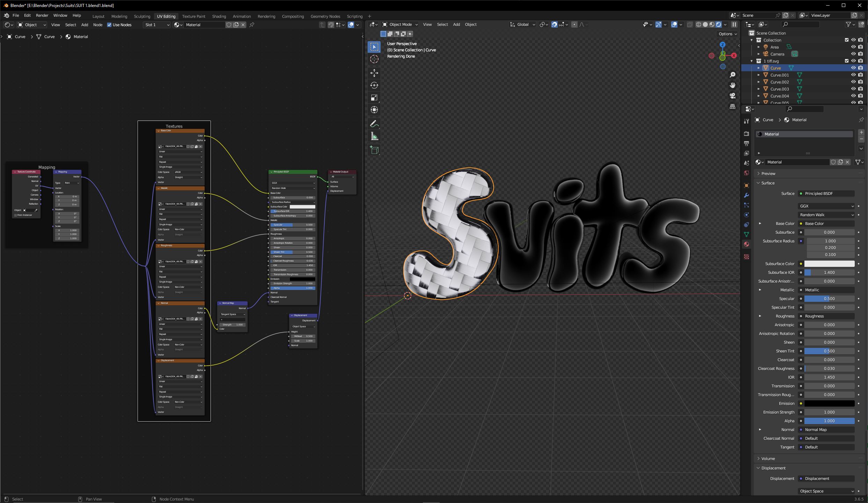Switch perspective/orthographic grid gizmo icon
This screenshot has height=503, width=868.
[733, 106]
